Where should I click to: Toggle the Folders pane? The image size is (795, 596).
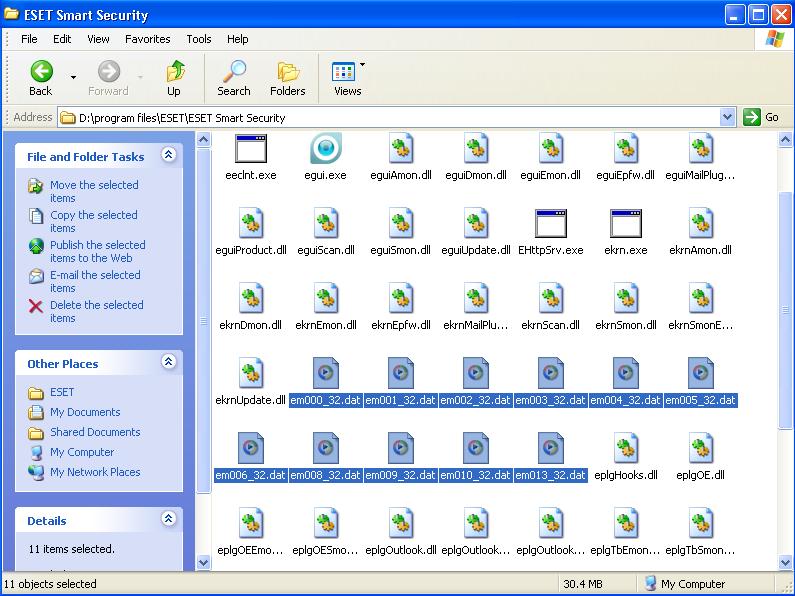pos(287,78)
